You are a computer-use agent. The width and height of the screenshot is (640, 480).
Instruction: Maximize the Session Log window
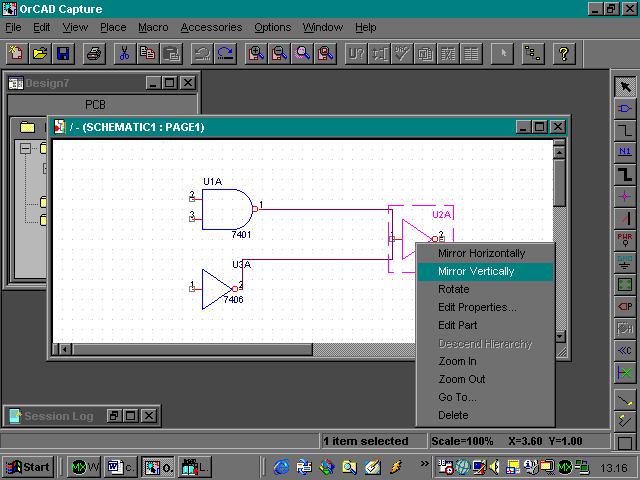pyautogui.click(x=131, y=416)
